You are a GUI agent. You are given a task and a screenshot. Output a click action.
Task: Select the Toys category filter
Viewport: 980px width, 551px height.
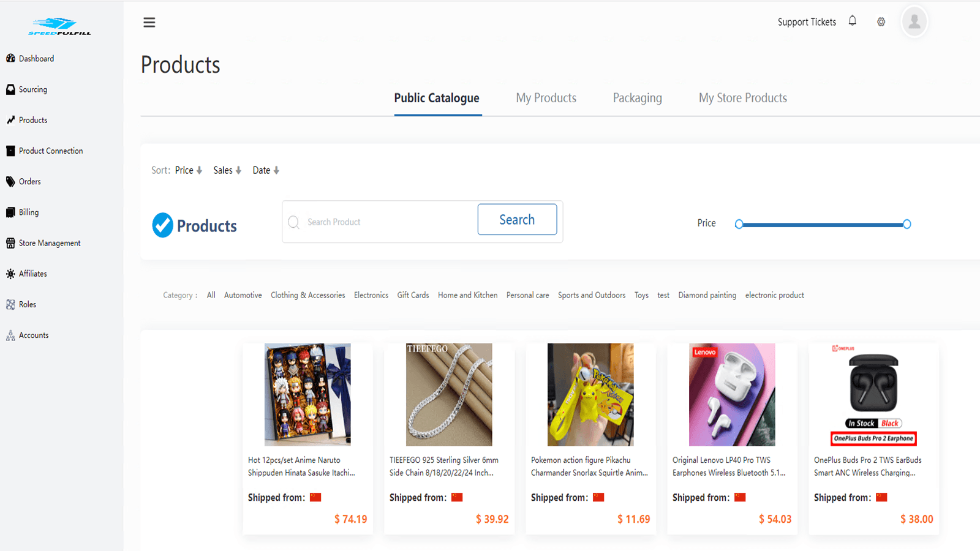(x=641, y=295)
